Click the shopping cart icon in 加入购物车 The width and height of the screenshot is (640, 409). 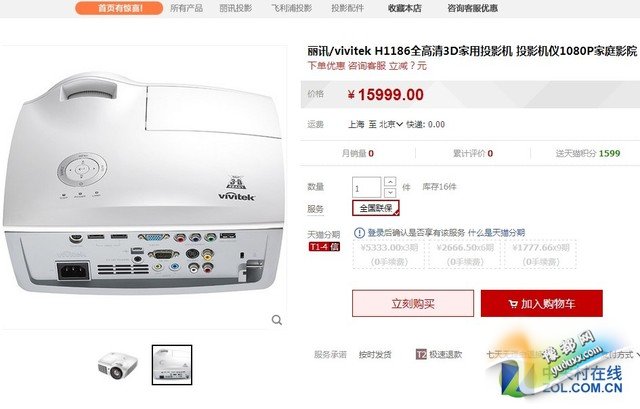(513, 304)
